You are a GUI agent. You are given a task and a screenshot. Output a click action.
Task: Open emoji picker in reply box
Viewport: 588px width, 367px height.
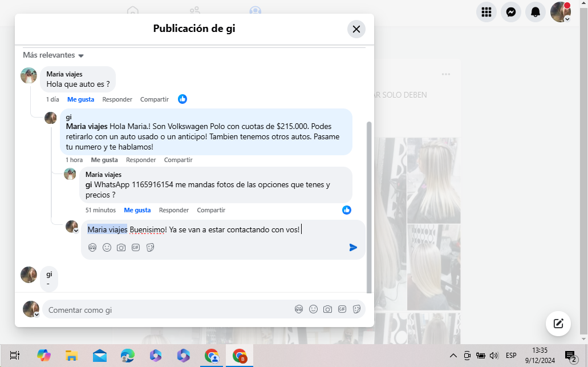[107, 247]
